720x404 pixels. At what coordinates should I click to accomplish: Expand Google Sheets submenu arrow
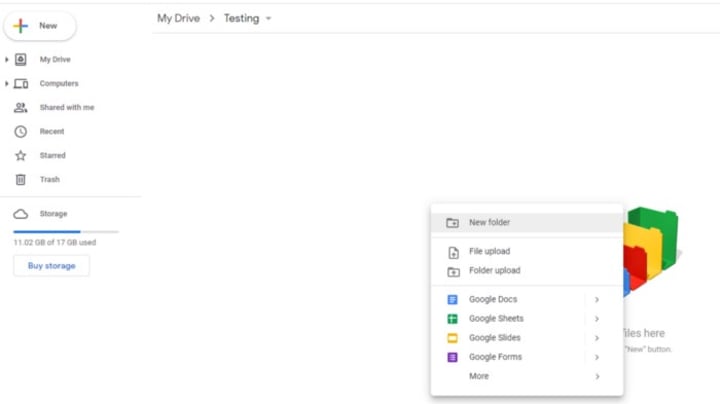click(x=597, y=319)
